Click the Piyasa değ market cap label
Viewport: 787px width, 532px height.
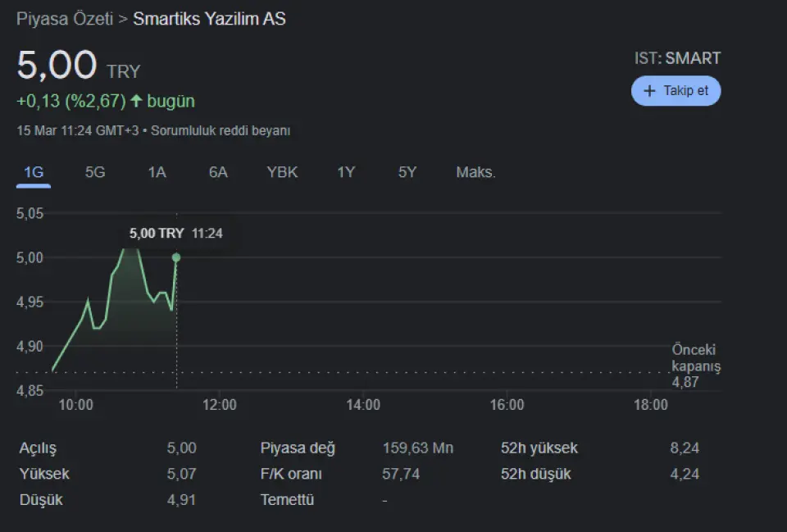tap(298, 448)
